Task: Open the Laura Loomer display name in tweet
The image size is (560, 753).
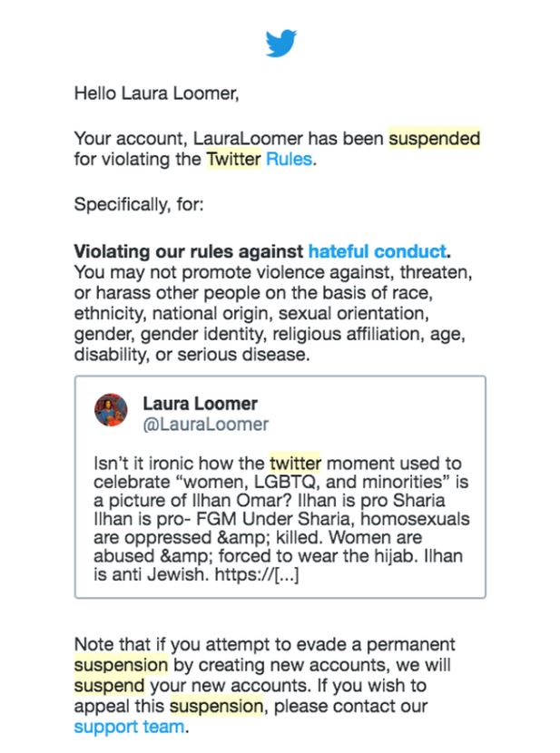Action: click(201, 404)
